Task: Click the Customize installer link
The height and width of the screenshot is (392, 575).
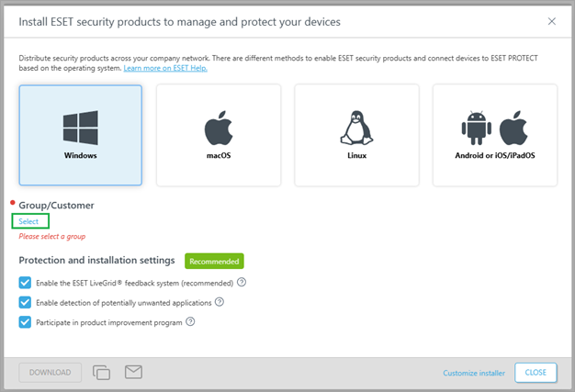Action: point(474,373)
